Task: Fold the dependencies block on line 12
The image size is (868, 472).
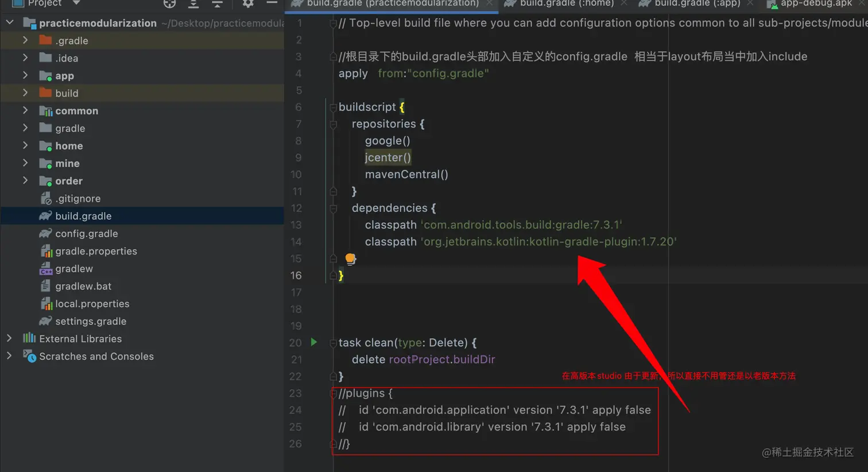Action: [x=333, y=208]
